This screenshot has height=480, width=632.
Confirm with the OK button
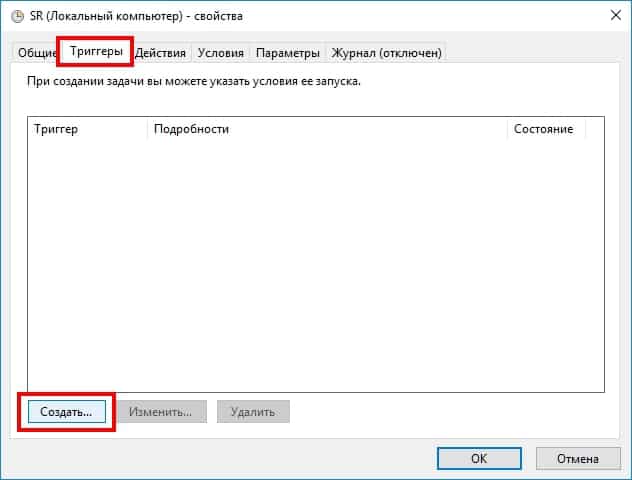point(479,458)
